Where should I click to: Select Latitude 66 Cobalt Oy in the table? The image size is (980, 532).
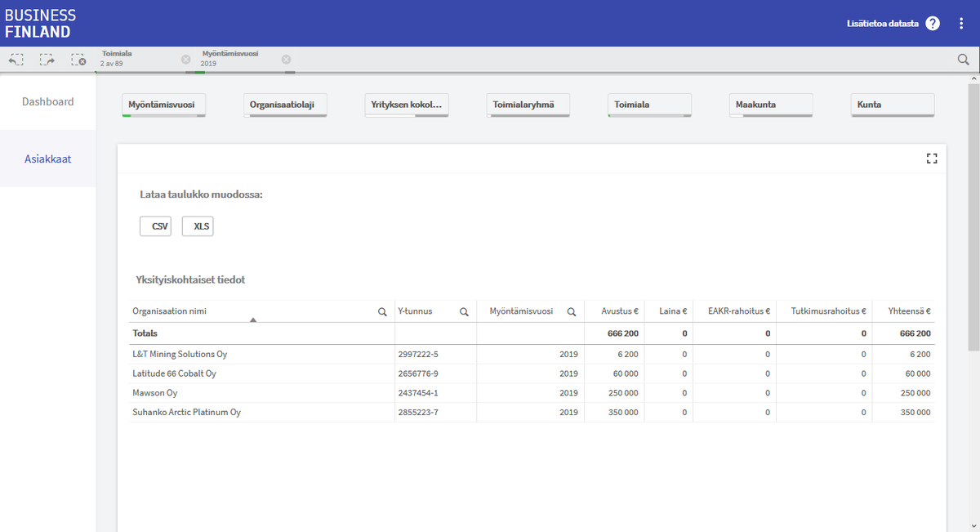pos(174,373)
